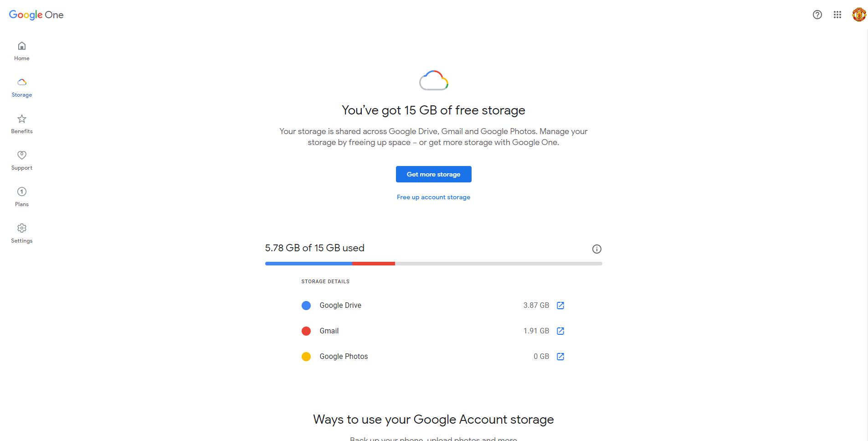Click the Get more storage button

[433, 174]
